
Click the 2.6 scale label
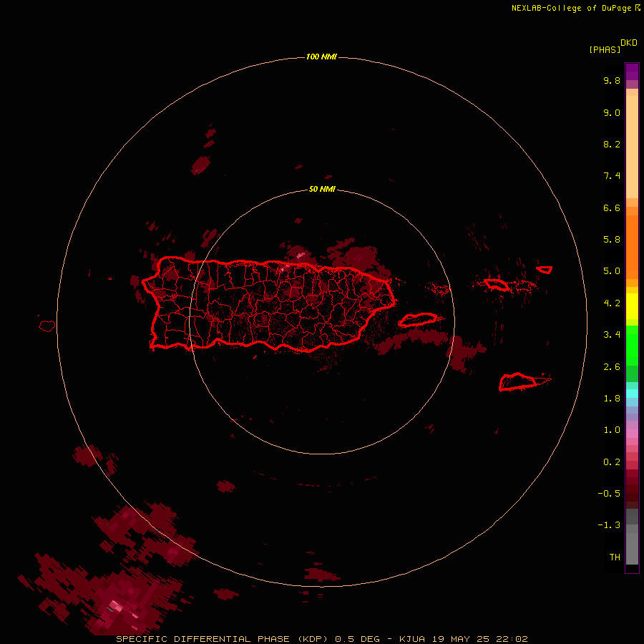pyautogui.click(x=612, y=367)
